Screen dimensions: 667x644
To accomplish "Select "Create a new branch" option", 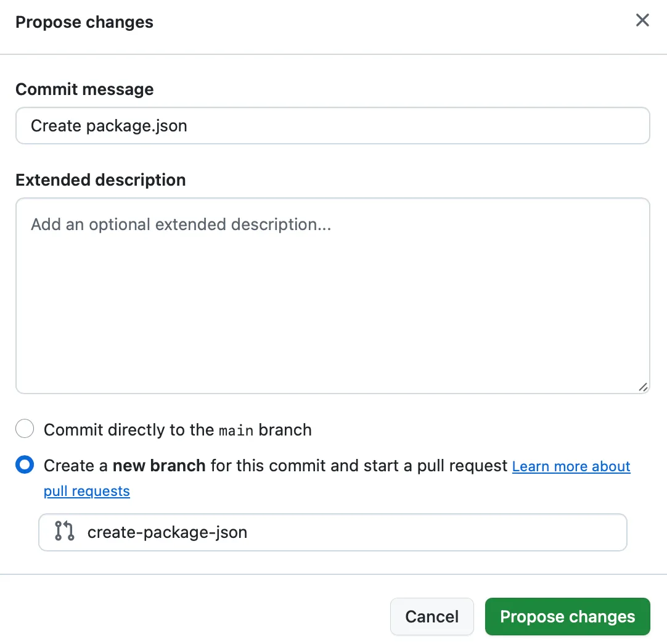I will [25, 465].
